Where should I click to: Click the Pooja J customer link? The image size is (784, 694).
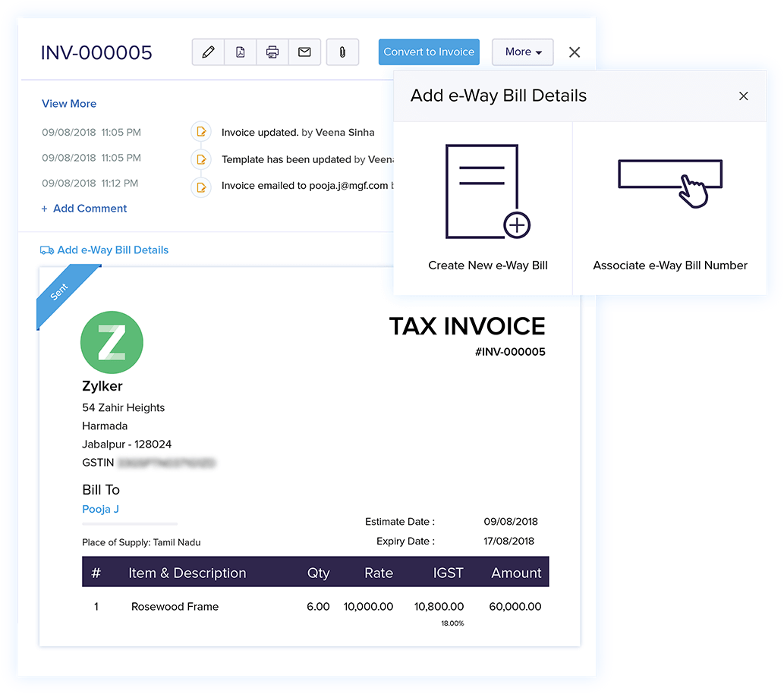coord(100,509)
